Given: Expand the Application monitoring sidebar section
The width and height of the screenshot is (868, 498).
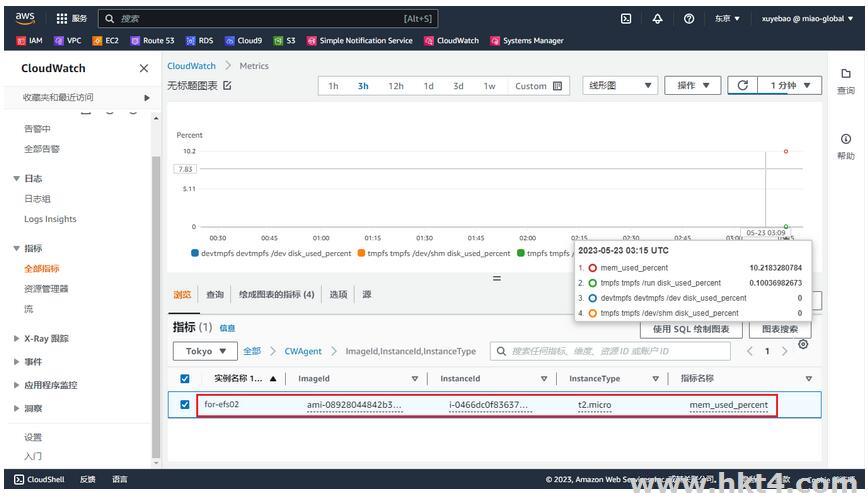Looking at the screenshot, I should click(17, 385).
